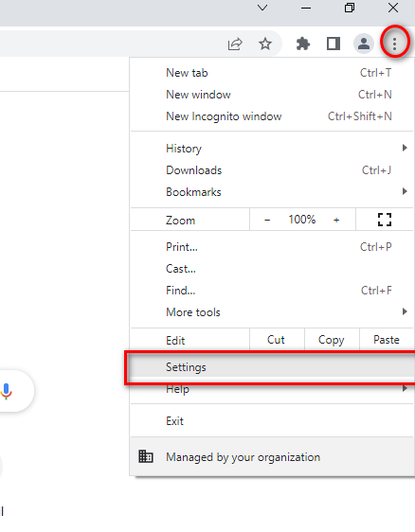Open the Extensions puzzle icon
Viewport: 415px width, 532px height.
point(302,44)
